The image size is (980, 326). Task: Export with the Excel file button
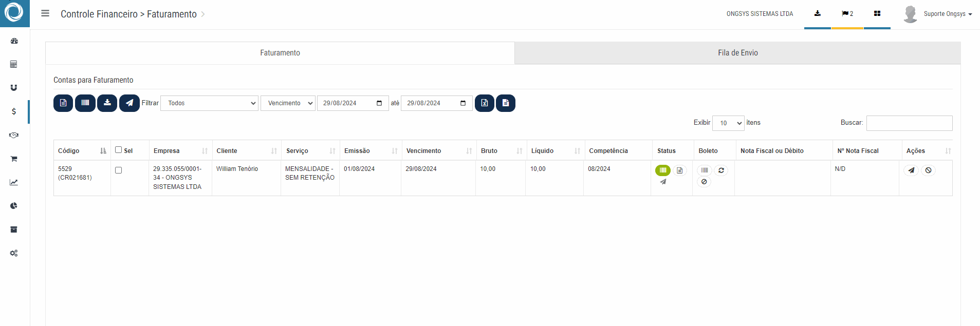485,103
